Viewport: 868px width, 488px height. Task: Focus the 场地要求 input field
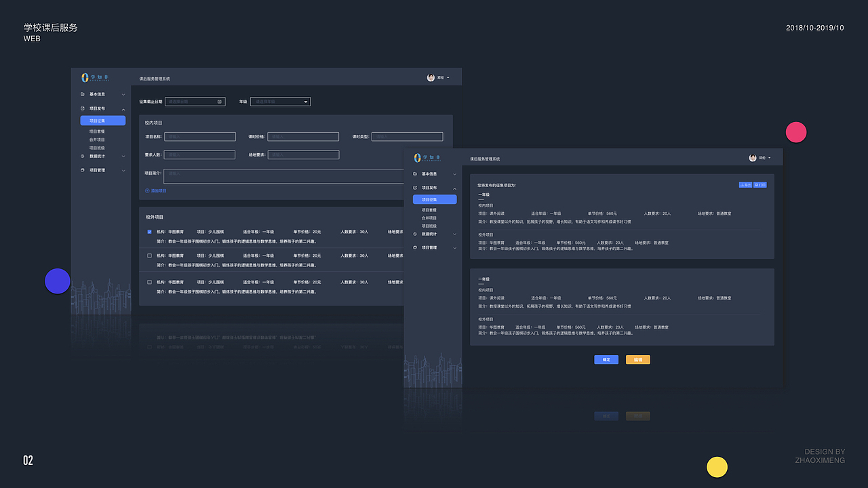click(303, 155)
